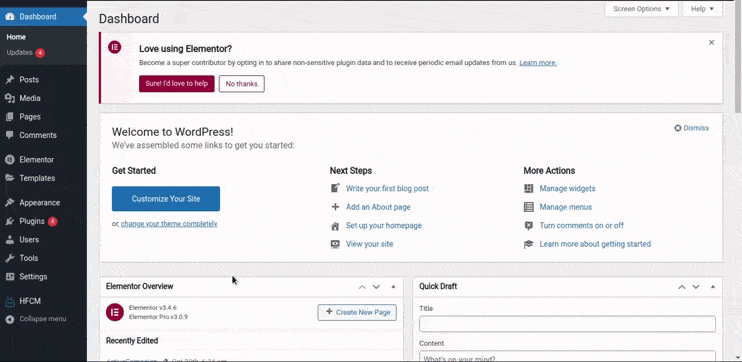Open the Media library icon
The height and width of the screenshot is (362, 742).
click(10, 98)
